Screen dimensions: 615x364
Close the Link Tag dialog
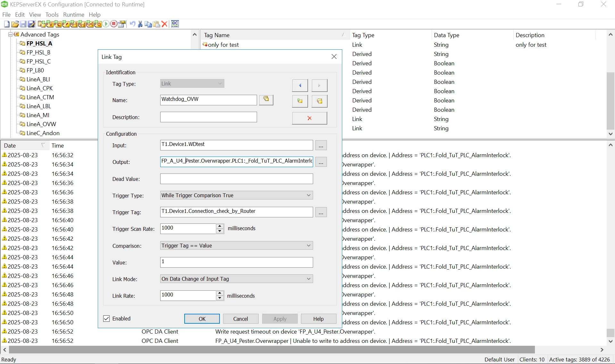coord(334,57)
